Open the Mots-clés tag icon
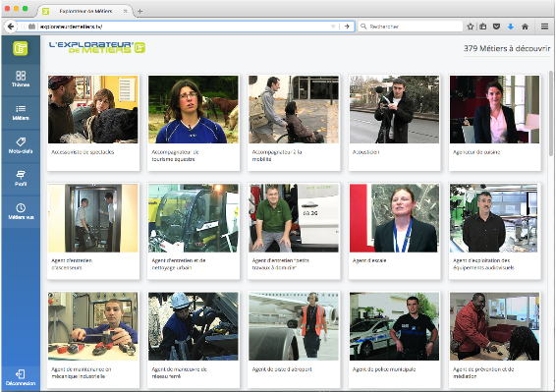Screen dimensions: 556x392 [x=21, y=141]
